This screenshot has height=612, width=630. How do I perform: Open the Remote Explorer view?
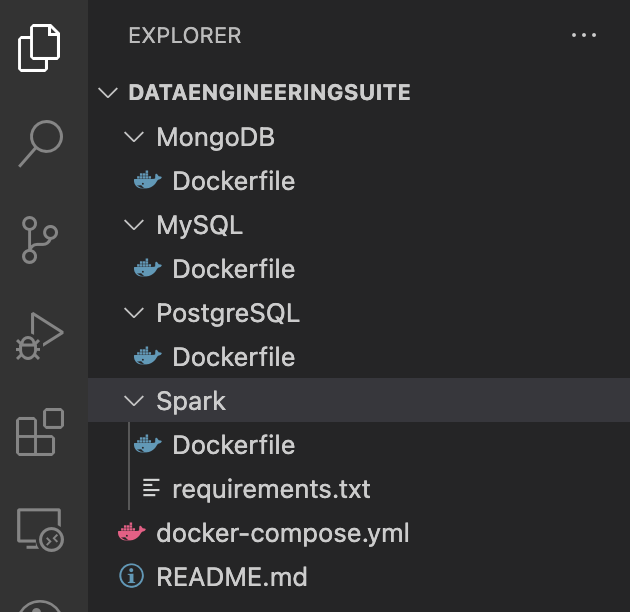(40, 529)
